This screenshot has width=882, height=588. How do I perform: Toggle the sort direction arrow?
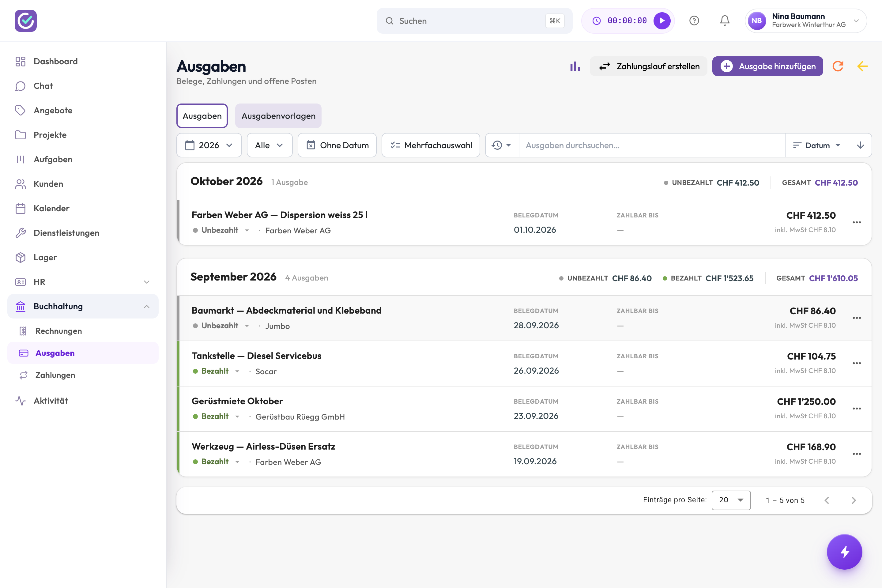point(861,145)
